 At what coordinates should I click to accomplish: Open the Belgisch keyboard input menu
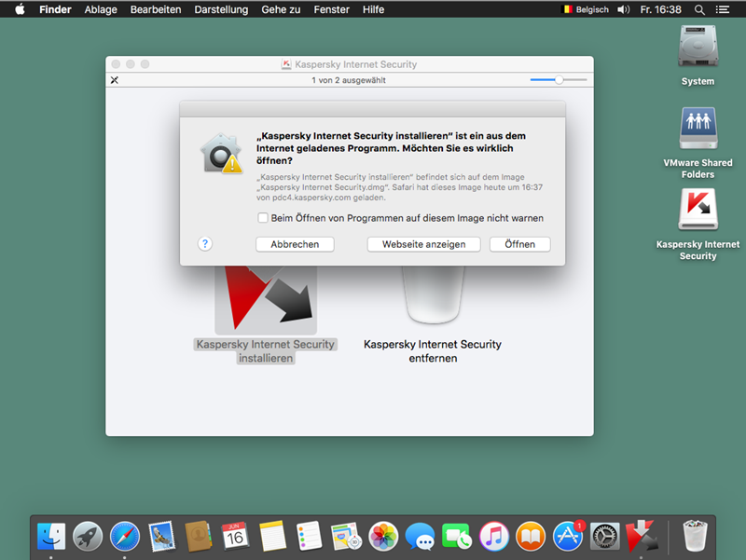585,9
